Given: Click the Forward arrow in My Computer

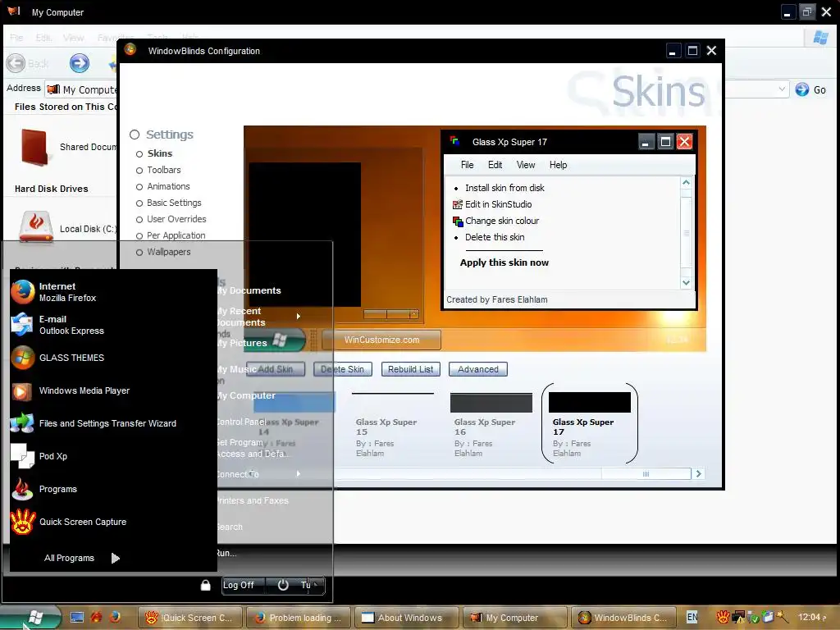Looking at the screenshot, I should 80,63.
